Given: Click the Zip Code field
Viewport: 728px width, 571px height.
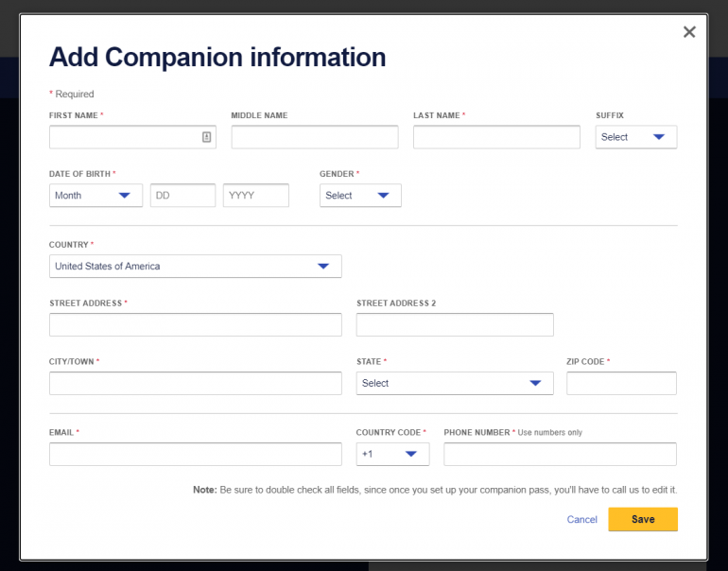Looking at the screenshot, I should pyautogui.click(x=621, y=383).
